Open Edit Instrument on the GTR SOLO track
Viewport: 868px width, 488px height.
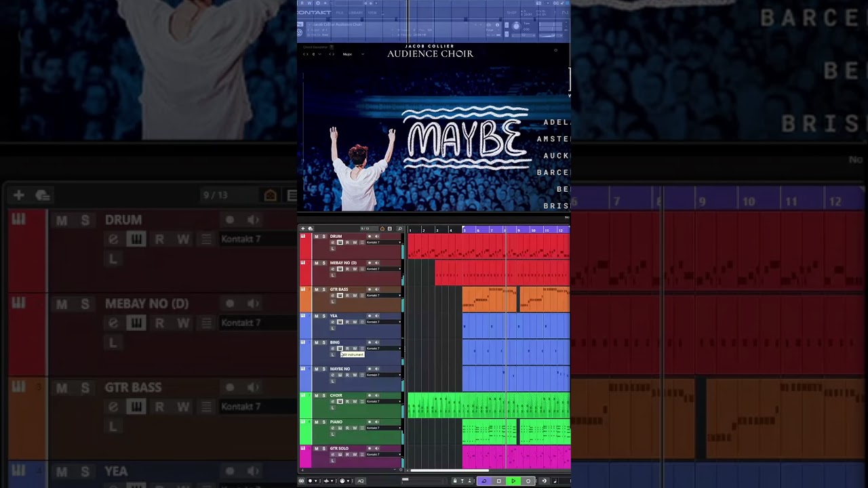coord(340,454)
